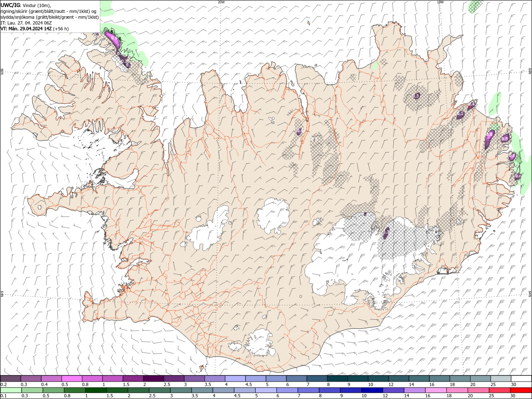
Task: Click the deep blue 10 rain legend swatch
Action: pyautogui.click(x=372, y=390)
